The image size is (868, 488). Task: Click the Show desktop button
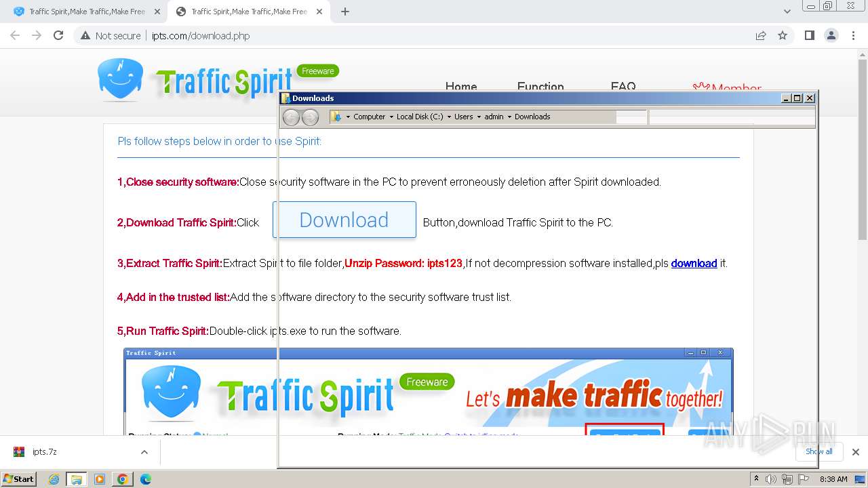tap(861, 479)
